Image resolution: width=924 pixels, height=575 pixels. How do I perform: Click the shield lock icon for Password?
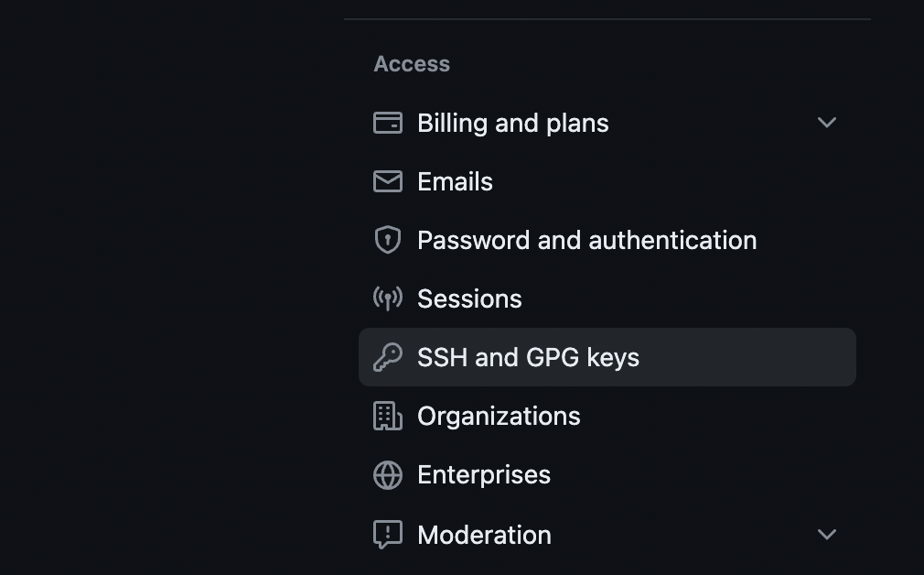click(388, 240)
